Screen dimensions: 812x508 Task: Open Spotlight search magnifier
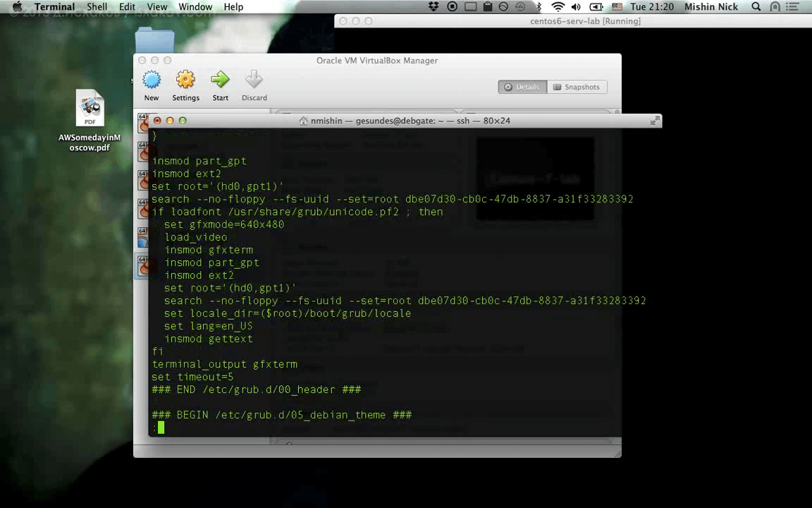(756, 7)
